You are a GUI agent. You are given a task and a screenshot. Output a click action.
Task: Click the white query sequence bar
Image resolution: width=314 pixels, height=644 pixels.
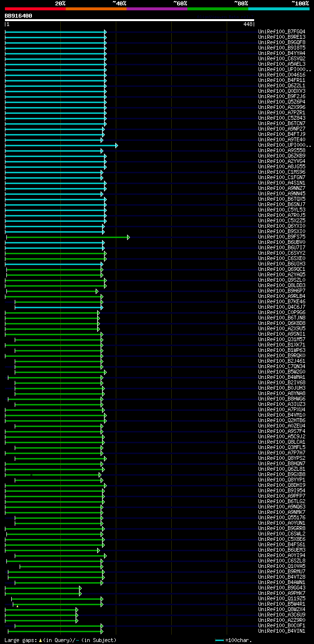tap(130, 20)
